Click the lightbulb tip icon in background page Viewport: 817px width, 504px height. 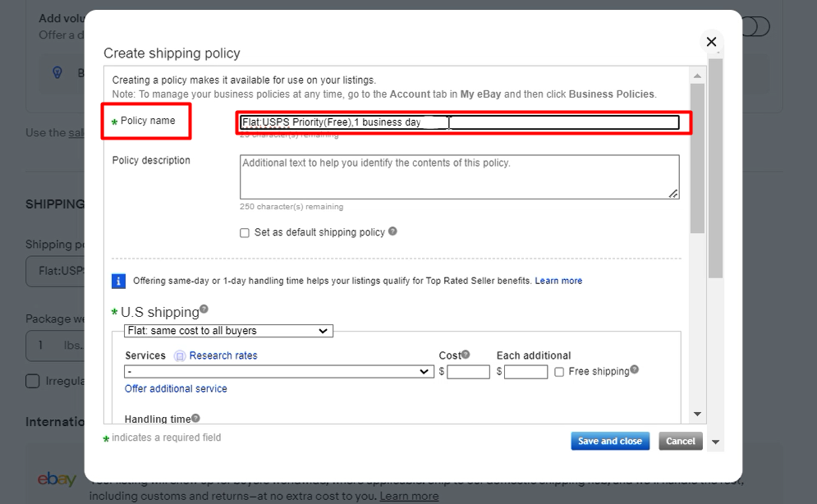click(57, 72)
